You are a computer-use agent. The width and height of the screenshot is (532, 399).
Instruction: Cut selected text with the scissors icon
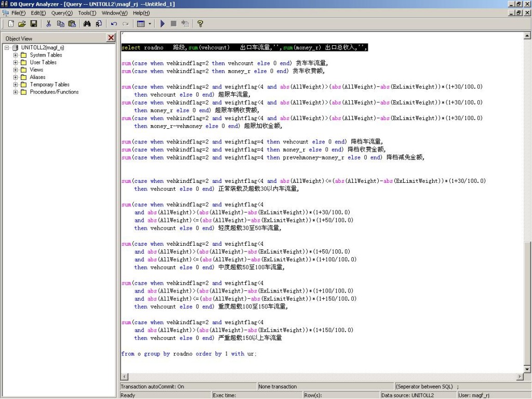click(48, 24)
